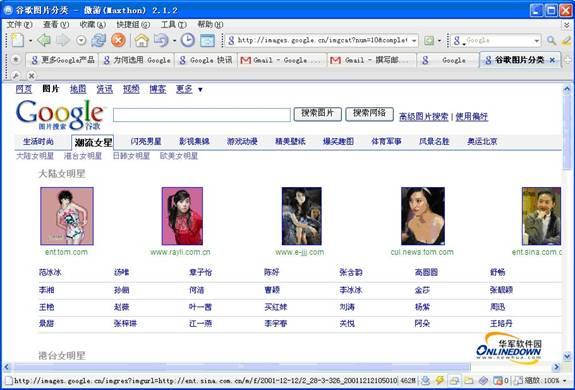Viewport: 575px width, 390px height.
Task: Open the ent.tom.com thumbnail image
Action: (x=67, y=216)
